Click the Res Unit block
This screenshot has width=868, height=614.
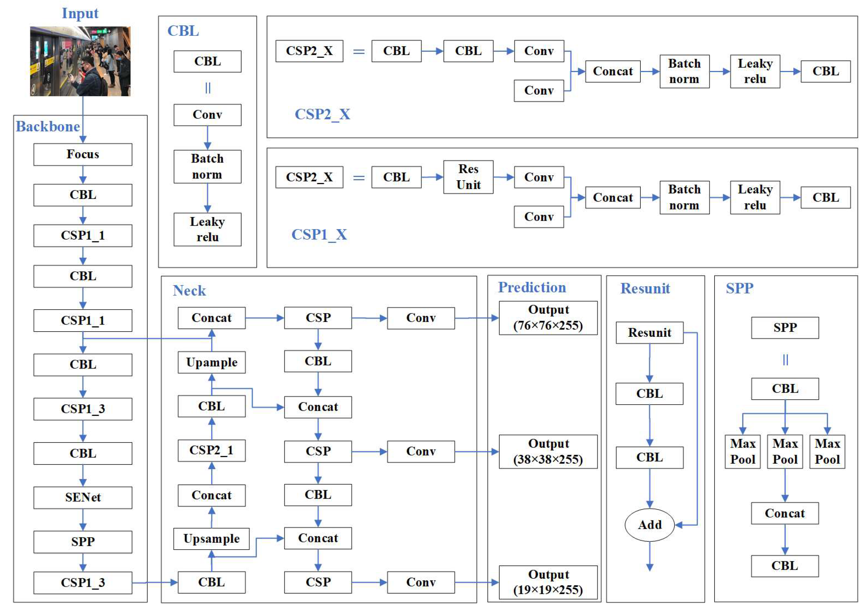point(468,177)
